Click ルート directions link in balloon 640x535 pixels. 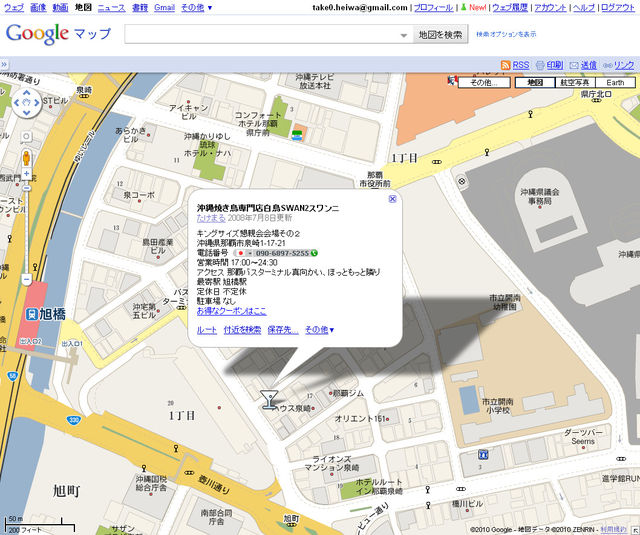coord(207,330)
